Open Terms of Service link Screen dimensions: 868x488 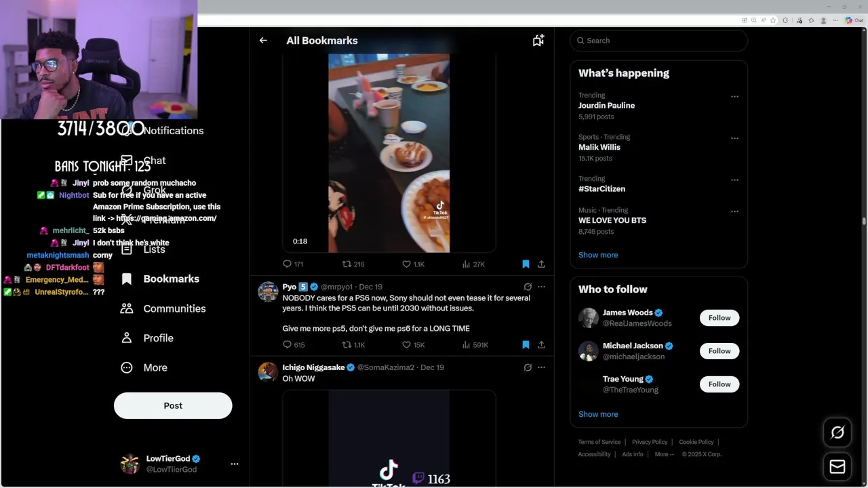click(x=599, y=442)
